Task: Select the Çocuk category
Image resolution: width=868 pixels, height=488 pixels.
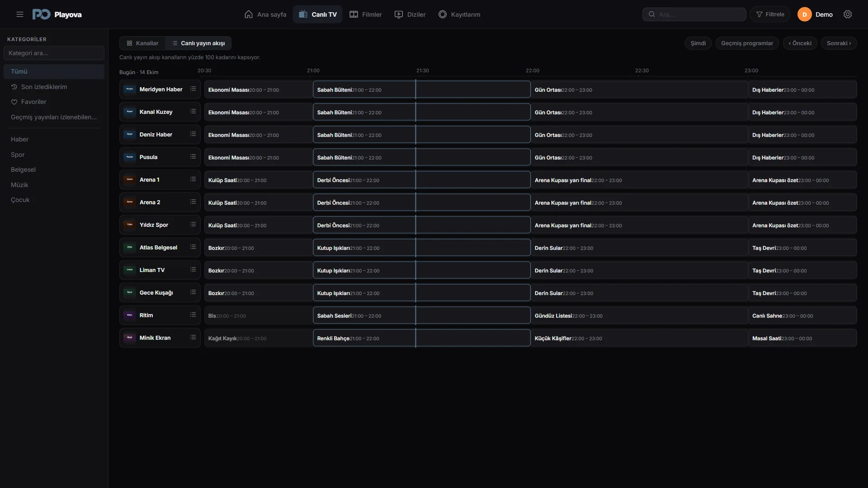Action: [54, 200]
